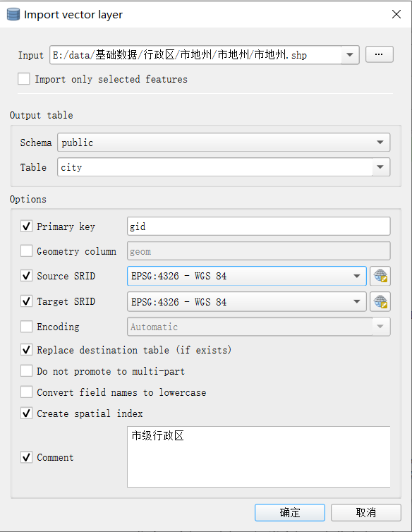Expand the Table combo box arrow
This screenshot has height=532, width=412.
click(x=381, y=167)
